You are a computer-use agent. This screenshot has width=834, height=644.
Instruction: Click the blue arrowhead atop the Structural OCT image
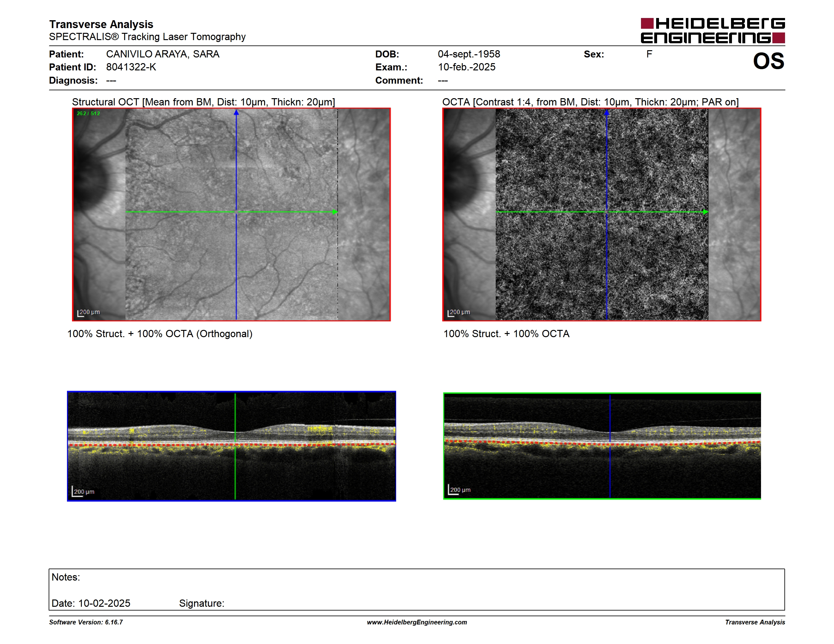pyautogui.click(x=236, y=112)
